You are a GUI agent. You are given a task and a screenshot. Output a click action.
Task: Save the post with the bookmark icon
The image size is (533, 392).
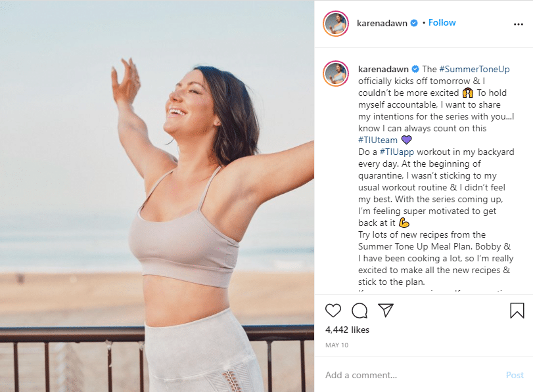(x=517, y=311)
